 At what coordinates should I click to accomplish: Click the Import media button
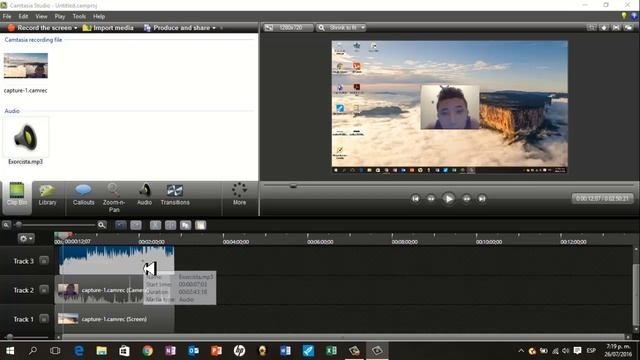tap(108, 28)
